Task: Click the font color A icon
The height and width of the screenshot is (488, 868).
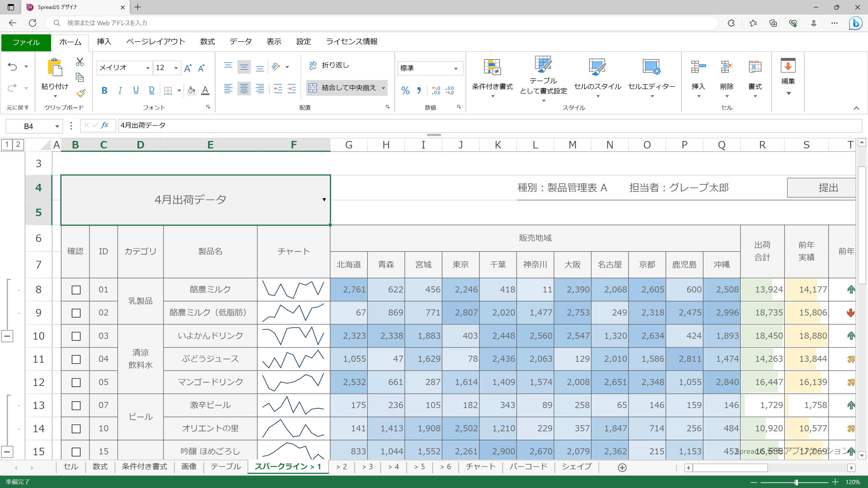Action: click(x=205, y=90)
